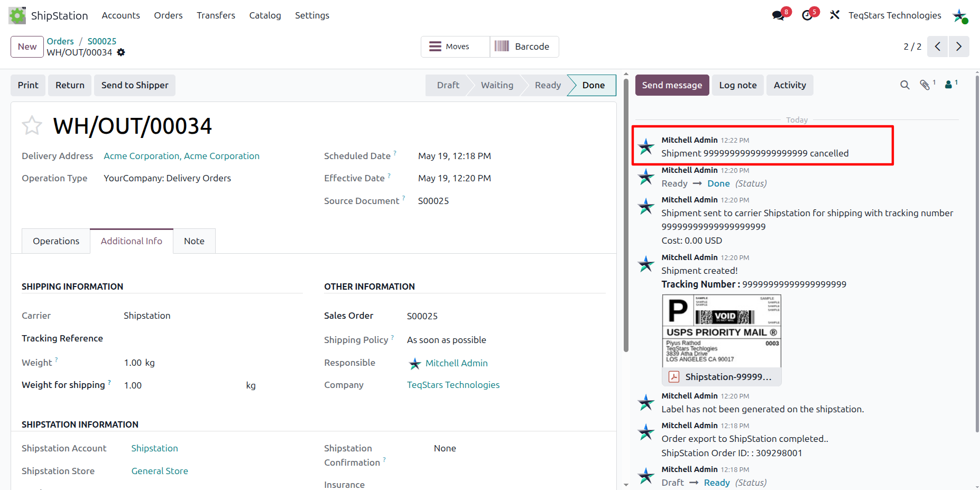
Task: Switch to the Note tab
Action: pyautogui.click(x=194, y=241)
